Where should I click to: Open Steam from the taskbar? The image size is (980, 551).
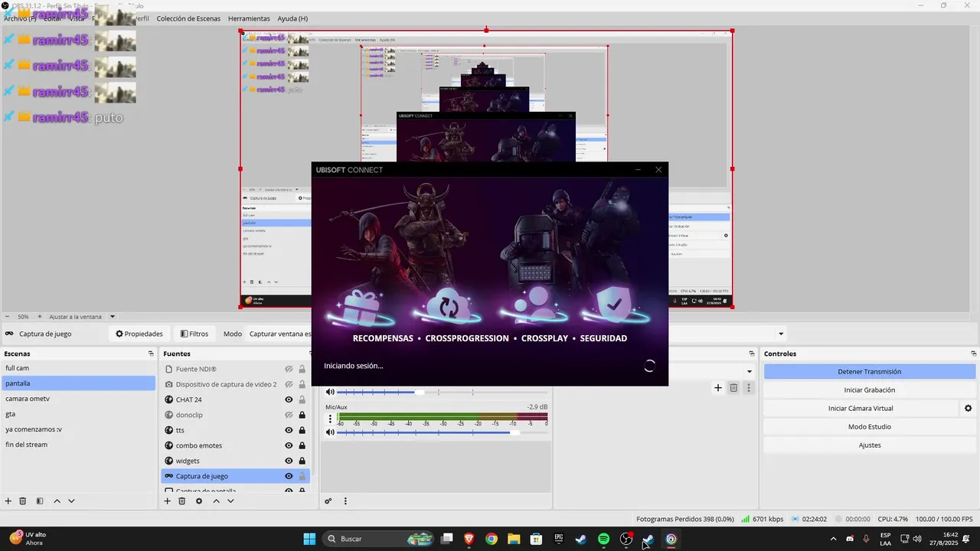(581, 539)
